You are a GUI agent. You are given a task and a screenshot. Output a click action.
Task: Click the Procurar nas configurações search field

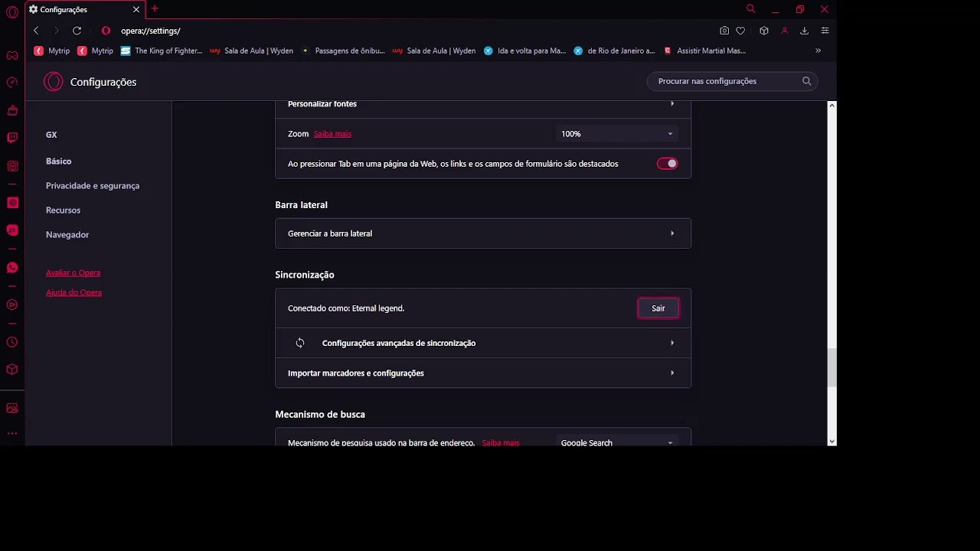[732, 81]
